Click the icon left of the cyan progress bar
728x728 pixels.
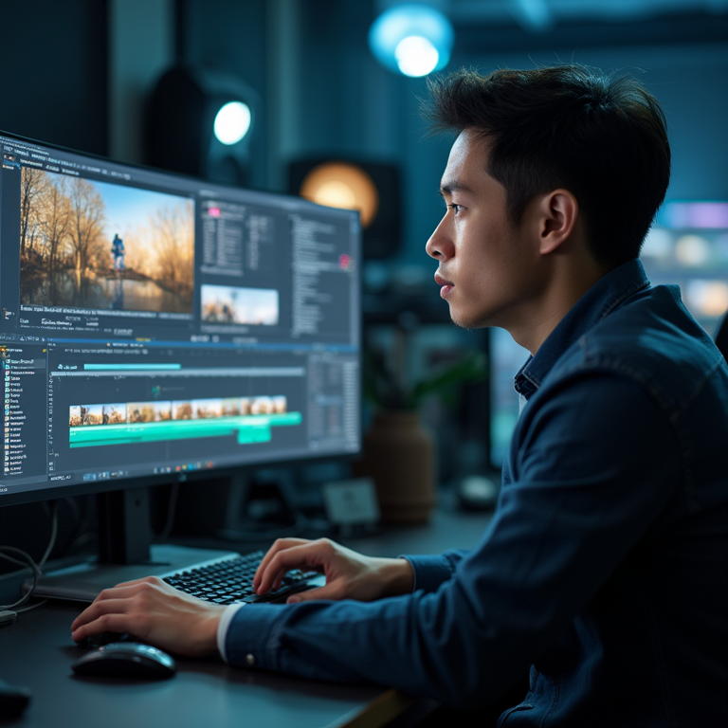pyautogui.click(x=61, y=367)
